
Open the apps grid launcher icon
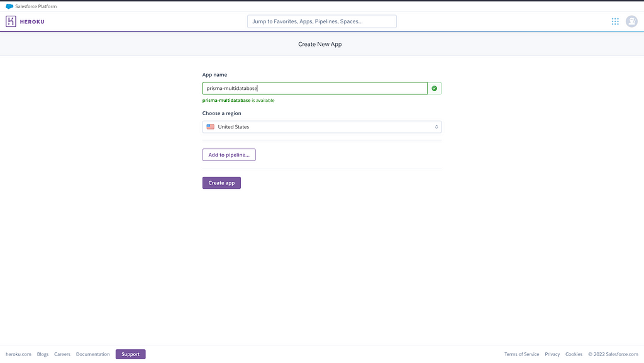coord(615,21)
